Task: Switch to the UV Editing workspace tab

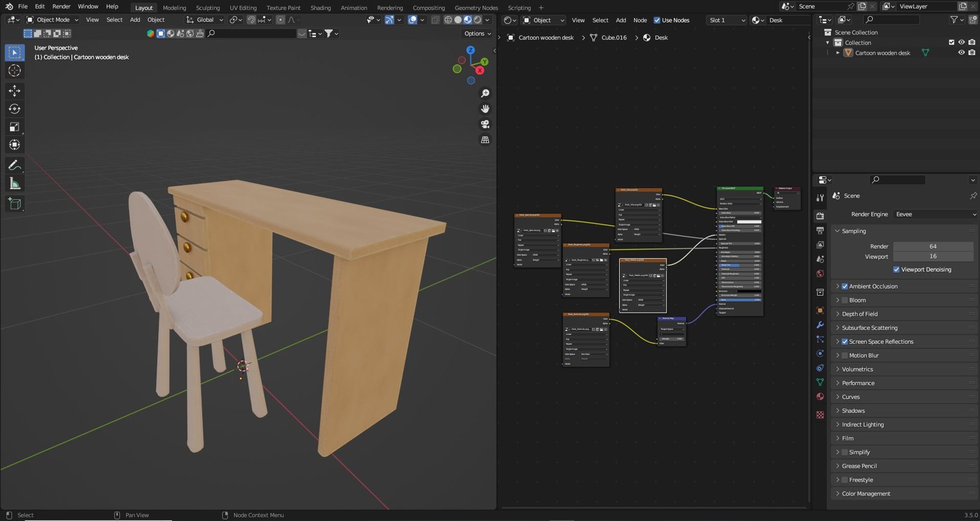Action: [x=243, y=8]
